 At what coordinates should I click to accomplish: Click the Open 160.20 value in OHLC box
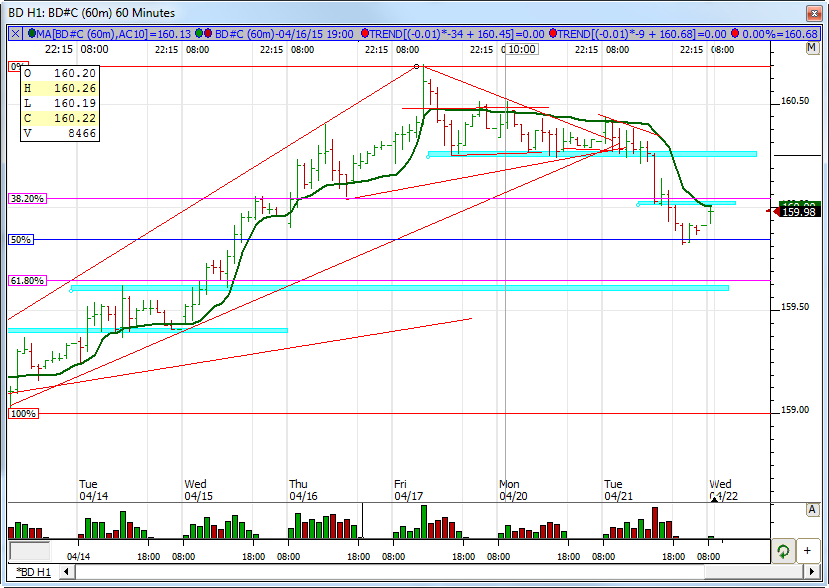click(x=75, y=74)
